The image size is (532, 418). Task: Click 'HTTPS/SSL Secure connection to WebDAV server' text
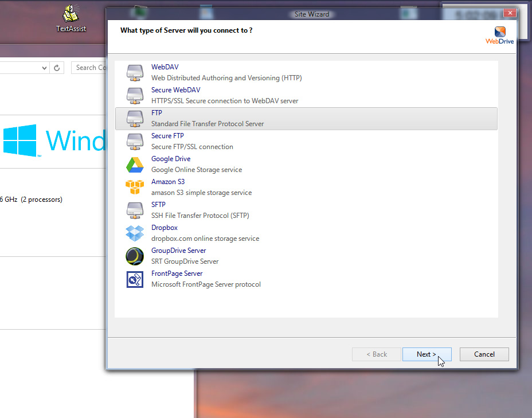point(225,101)
